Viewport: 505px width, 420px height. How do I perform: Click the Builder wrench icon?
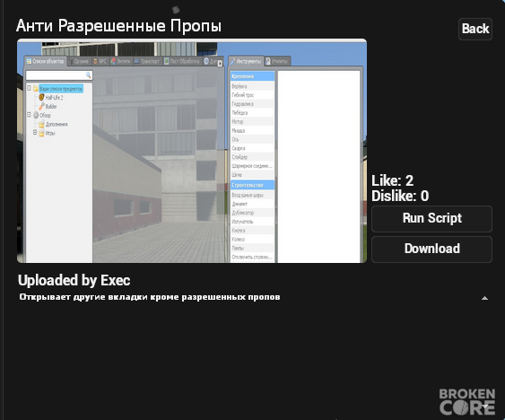(x=41, y=107)
